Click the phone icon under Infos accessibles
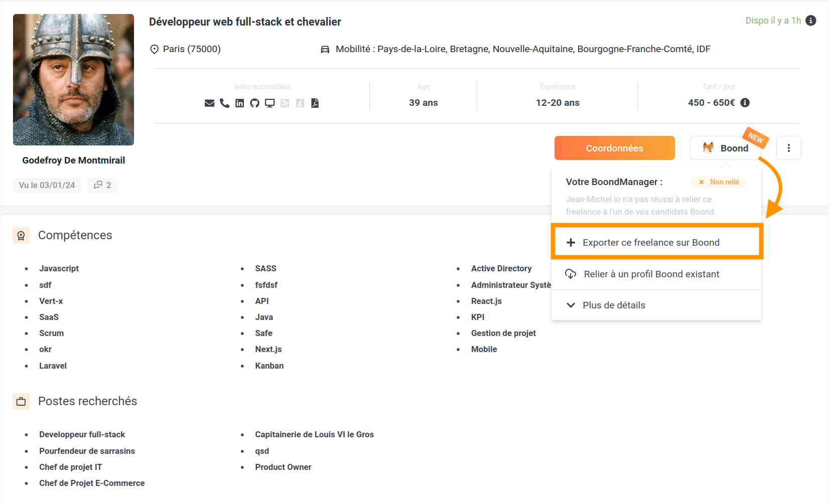 point(224,103)
